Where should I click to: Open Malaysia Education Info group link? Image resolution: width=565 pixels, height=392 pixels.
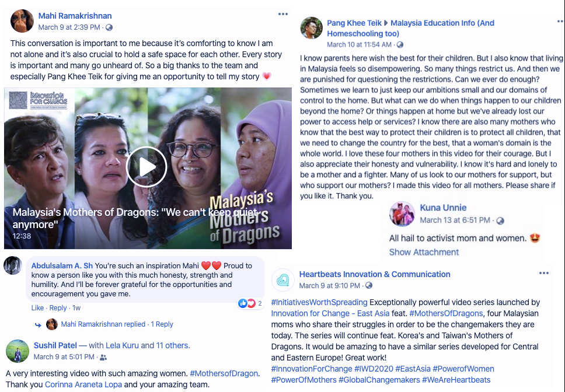pos(411,28)
